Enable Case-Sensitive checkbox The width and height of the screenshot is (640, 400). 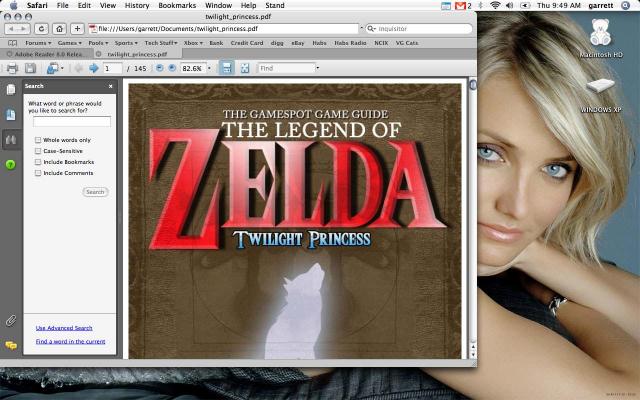click(x=38, y=151)
